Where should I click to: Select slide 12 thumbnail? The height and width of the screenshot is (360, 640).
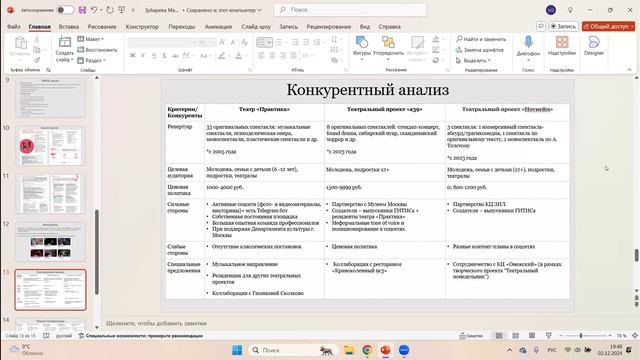tap(50, 242)
